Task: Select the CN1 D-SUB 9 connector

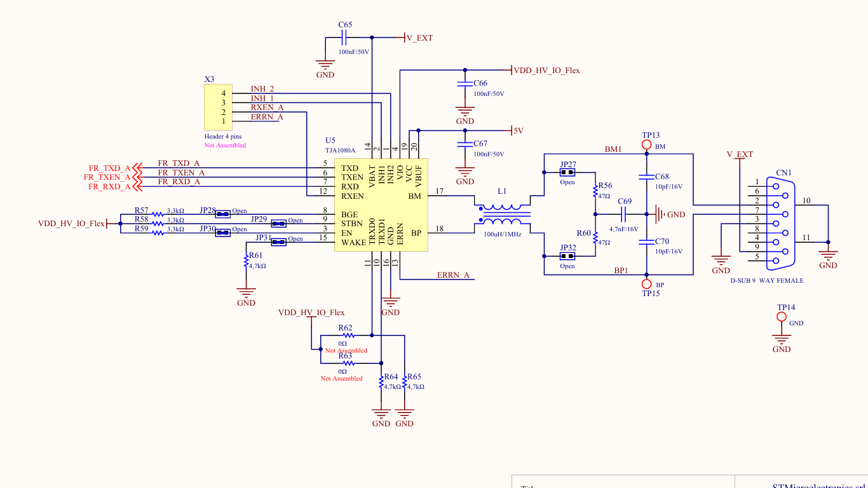Action: [780, 223]
